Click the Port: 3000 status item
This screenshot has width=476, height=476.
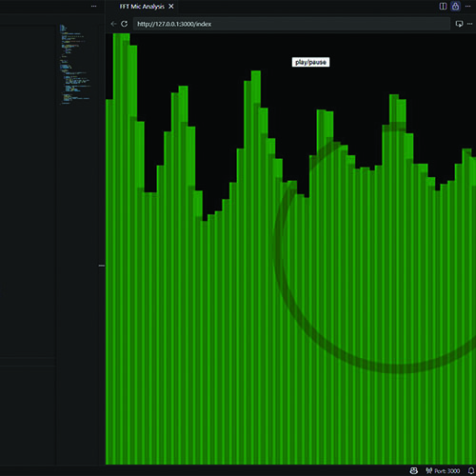[443, 470]
